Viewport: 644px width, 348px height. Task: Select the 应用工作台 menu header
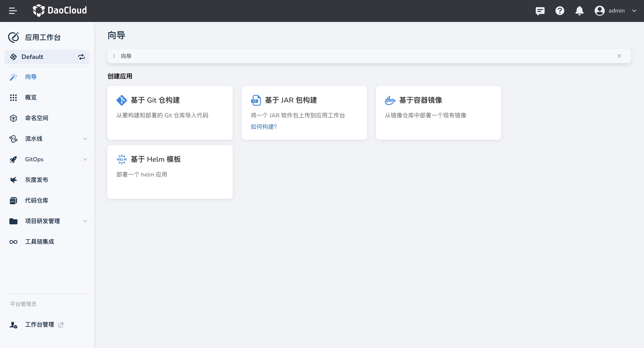[43, 37]
